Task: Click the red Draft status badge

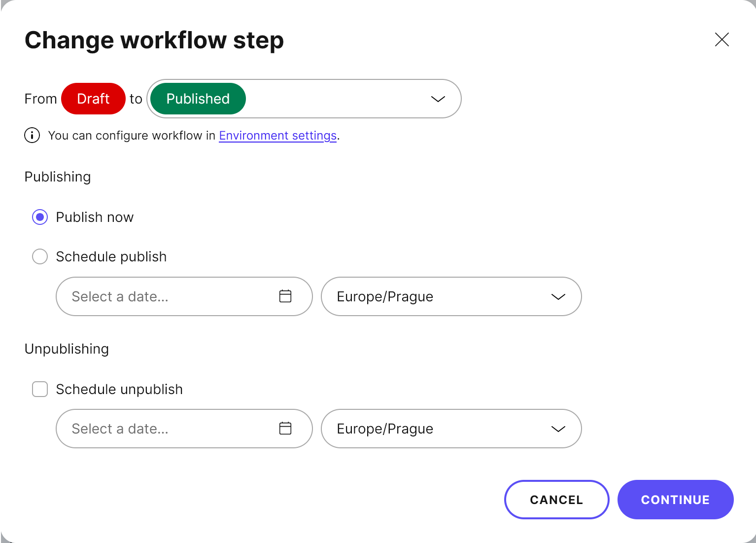Action: point(93,99)
